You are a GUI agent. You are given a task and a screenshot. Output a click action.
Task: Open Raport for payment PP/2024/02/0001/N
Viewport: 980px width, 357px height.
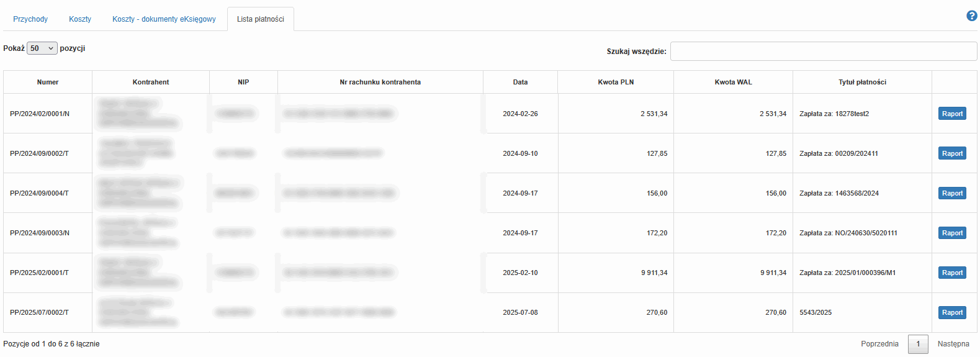point(952,114)
